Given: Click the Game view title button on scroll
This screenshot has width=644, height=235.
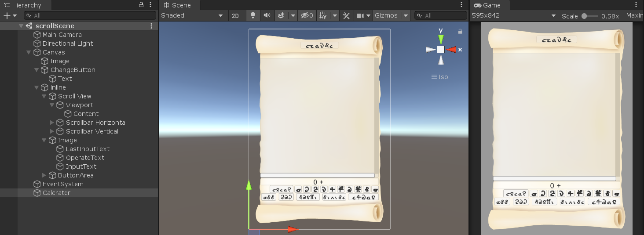Looking at the screenshot, I should (x=556, y=40).
